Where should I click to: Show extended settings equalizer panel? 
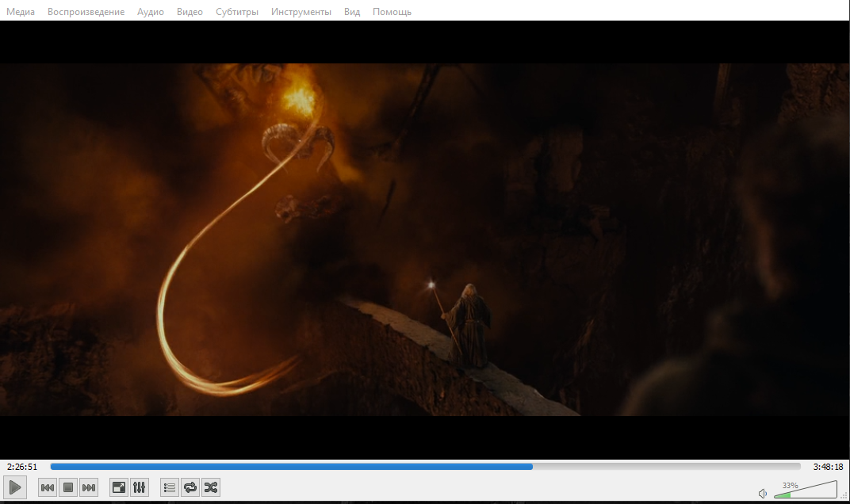click(140, 487)
